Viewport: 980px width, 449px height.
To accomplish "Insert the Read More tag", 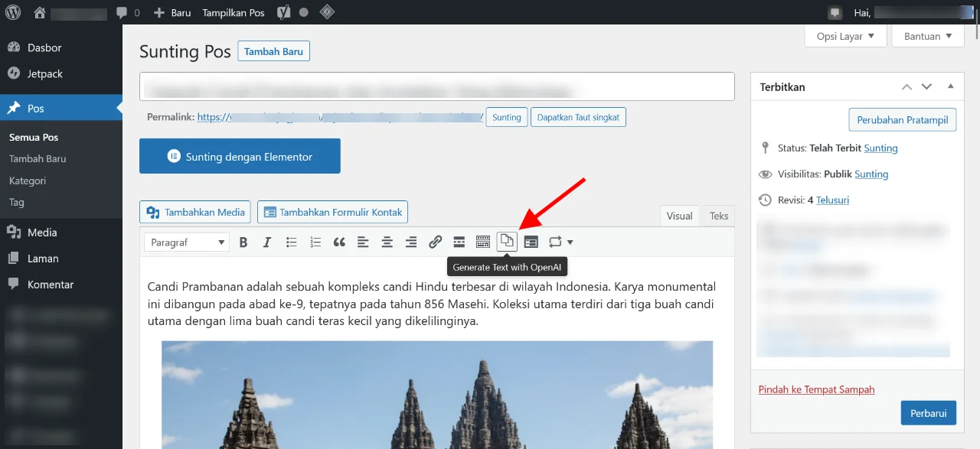I will pos(459,242).
